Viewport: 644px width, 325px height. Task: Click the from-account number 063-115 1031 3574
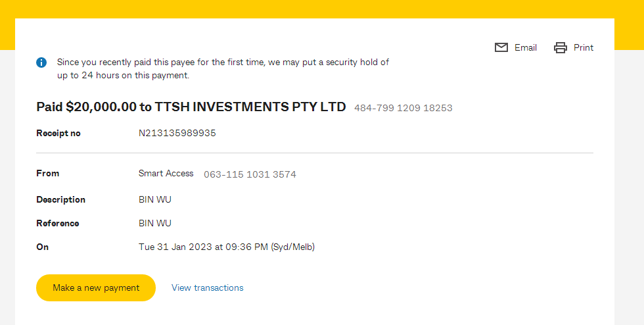point(250,175)
